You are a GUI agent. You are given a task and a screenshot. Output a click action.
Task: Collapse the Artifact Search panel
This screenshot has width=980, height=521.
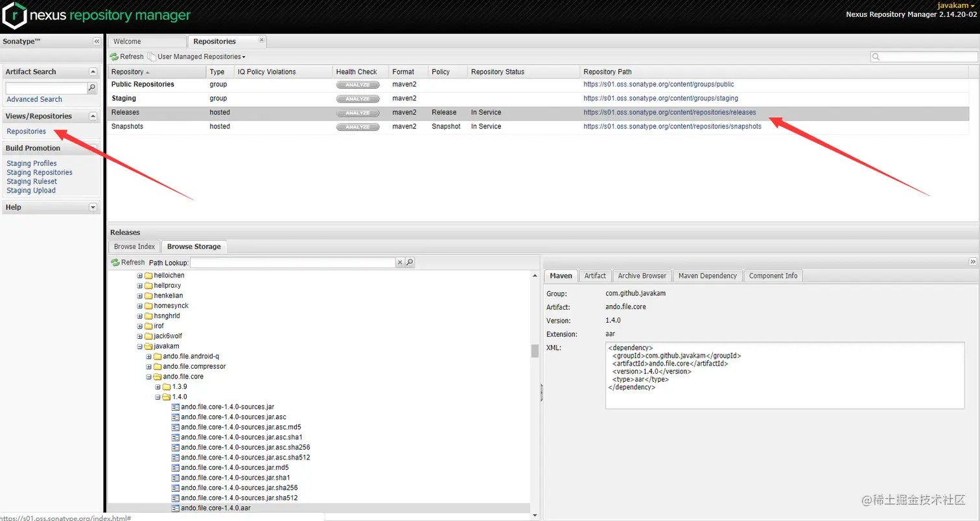point(93,72)
